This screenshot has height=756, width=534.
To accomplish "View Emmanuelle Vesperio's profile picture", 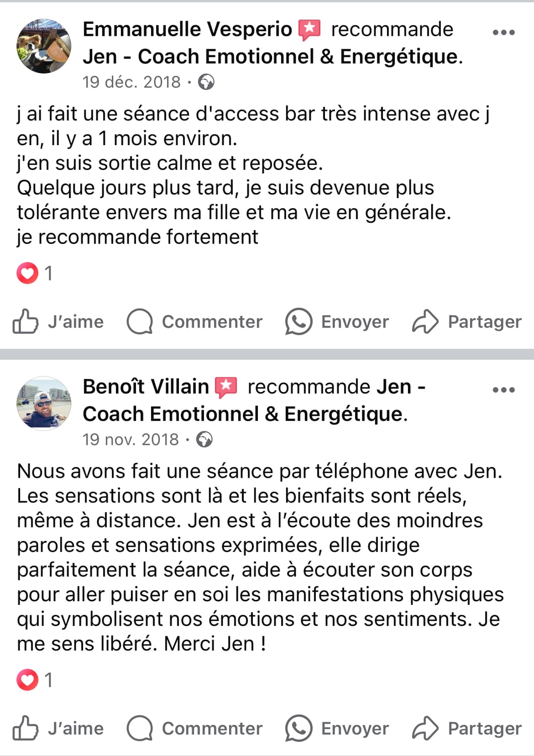I will 44,46.
